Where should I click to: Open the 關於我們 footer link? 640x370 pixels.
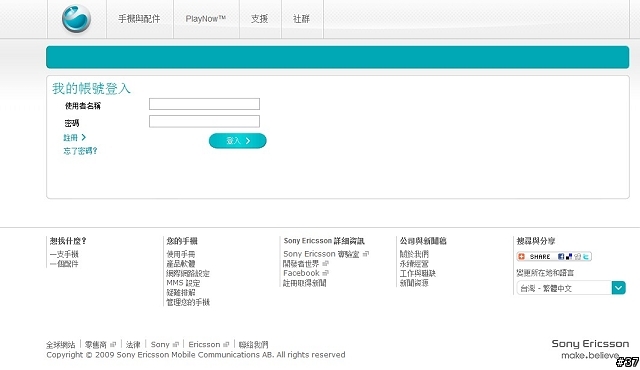(414, 254)
